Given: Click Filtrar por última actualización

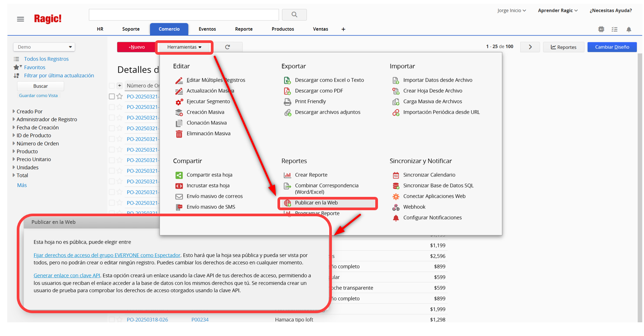Looking at the screenshot, I should click(x=59, y=76).
